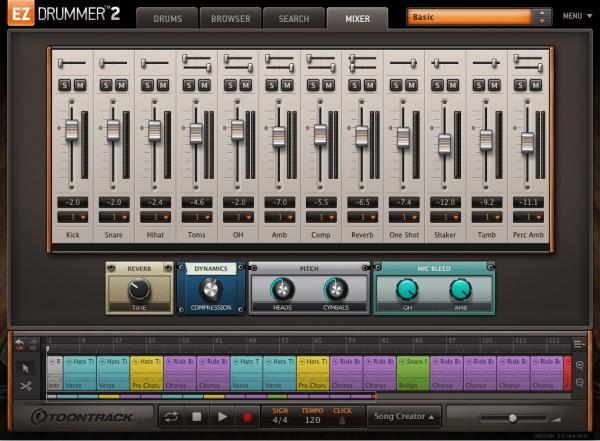This screenshot has height=441, width=600.
Task: Click the Kick volume fader
Action: pyautogui.click(x=72, y=130)
